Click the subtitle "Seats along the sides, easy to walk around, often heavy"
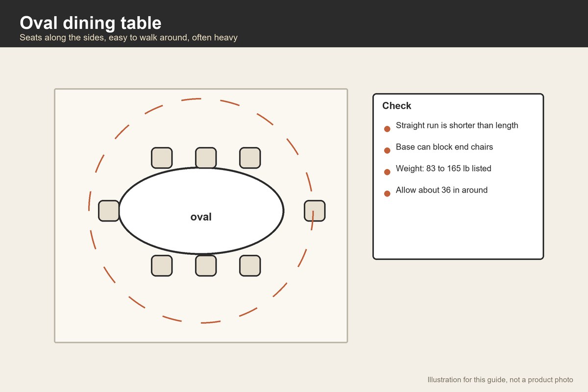 point(129,38)
